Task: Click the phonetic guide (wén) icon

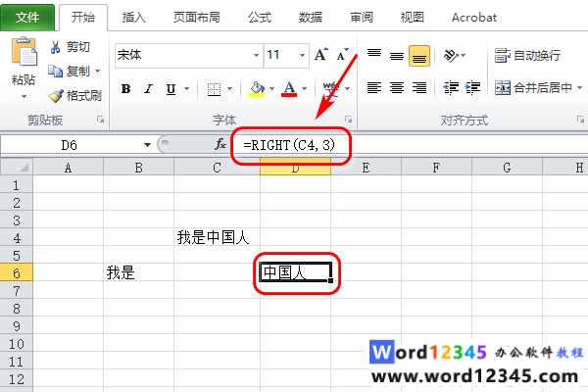Action: click(x=330, y=89)
